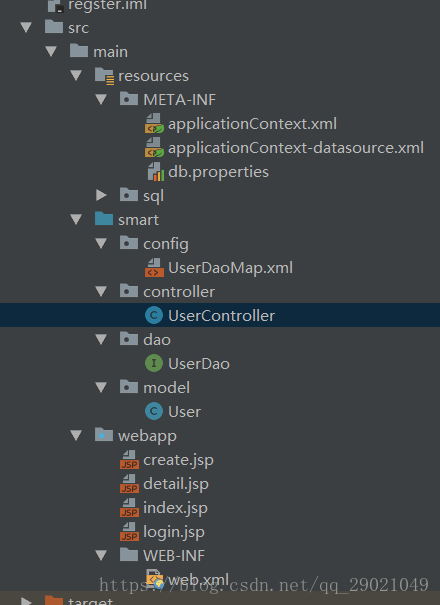Screen dimensions: 440x605
Task: Click the index.jsp JSP icon
Action: pyautogui.click(x=129, y=507)
